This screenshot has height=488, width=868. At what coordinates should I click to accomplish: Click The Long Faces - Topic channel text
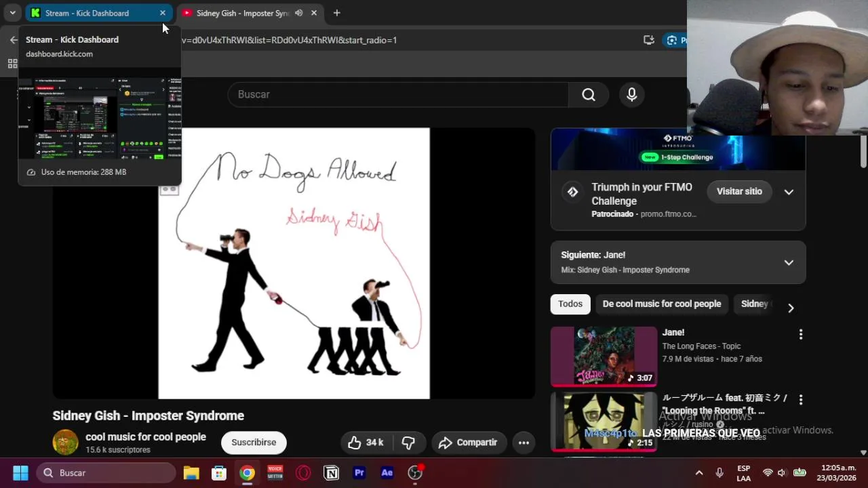pyautogui.click(x=701, y=346)
